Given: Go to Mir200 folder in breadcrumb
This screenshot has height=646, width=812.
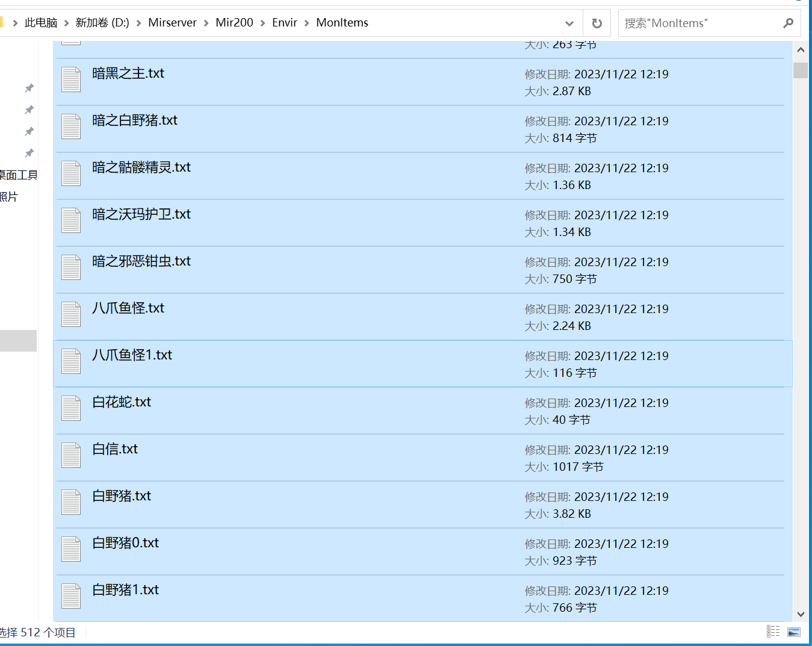Looking at the screenshot, I should coord(235,23).
